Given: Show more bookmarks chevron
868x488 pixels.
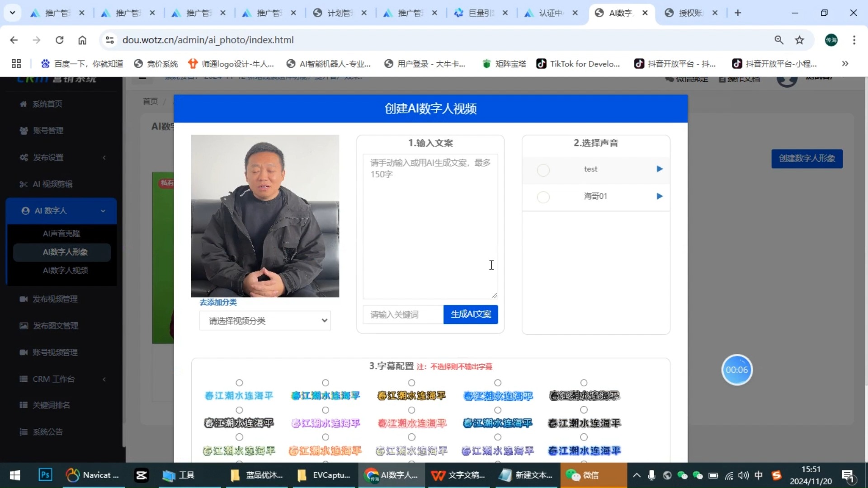Looking at the screenshot, I should coord(845,64).
